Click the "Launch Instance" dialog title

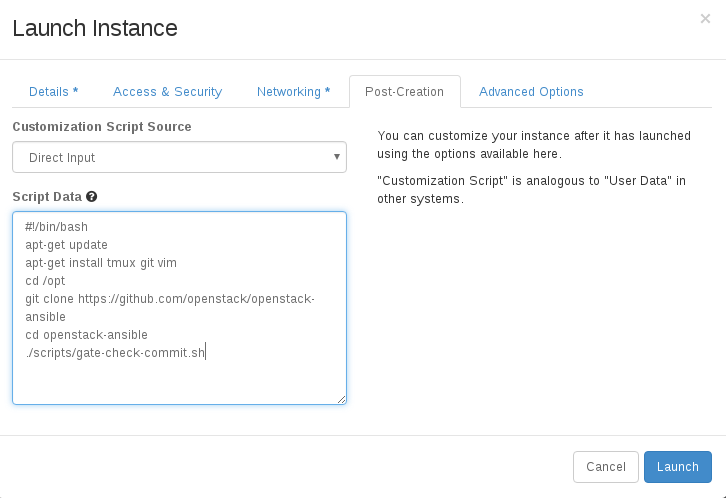click(95, 28)
